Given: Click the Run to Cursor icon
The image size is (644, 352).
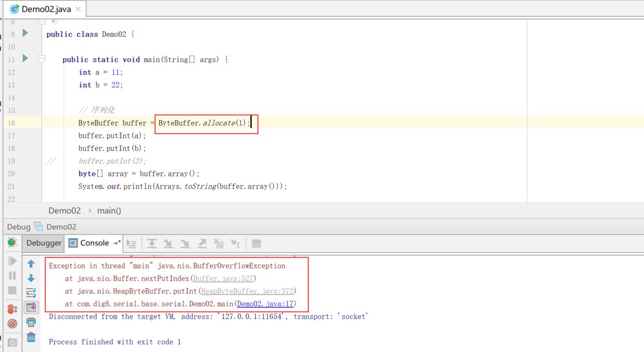Looking at the screenshot, I should point(235,243).
